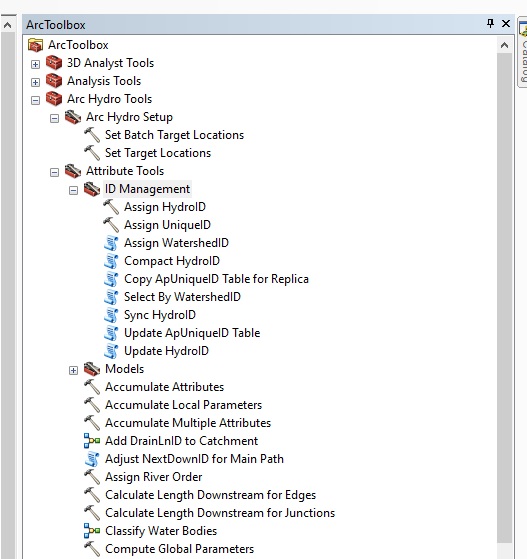Click the Calculate Length Downstream for Edges icon

tap(92, 495)
